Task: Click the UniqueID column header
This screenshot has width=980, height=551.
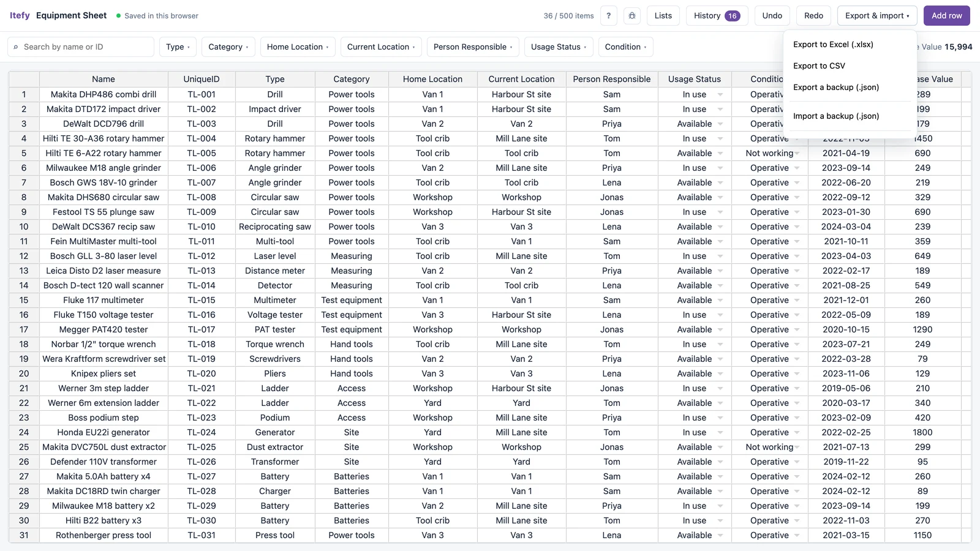Action: (x=202, y=79)
